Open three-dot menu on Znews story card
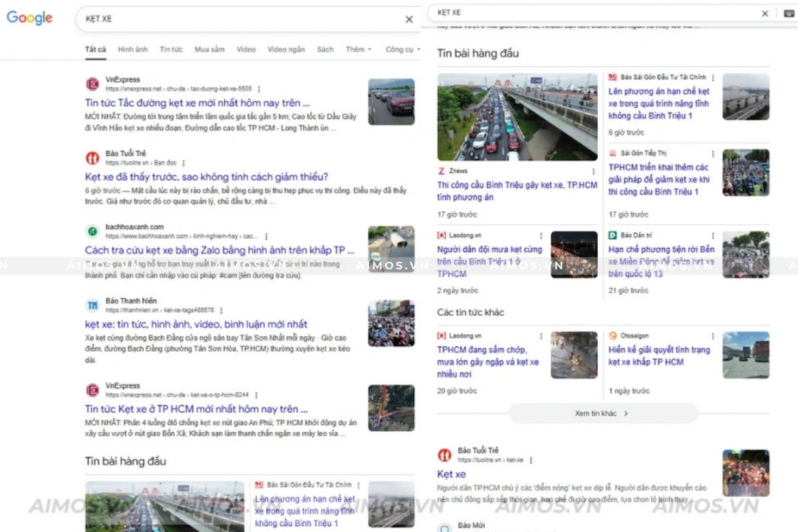 [593, 171]
